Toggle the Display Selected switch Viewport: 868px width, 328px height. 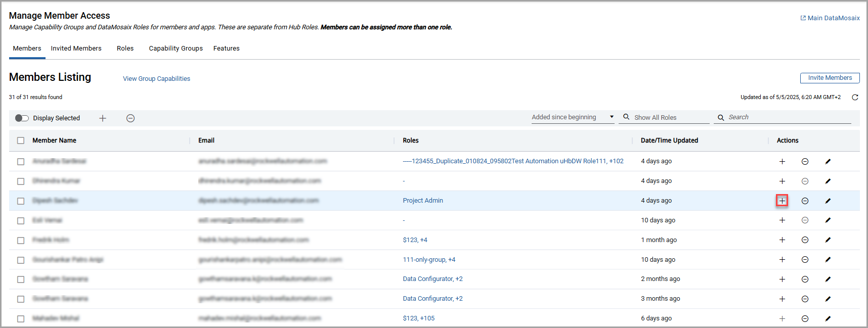22,118
